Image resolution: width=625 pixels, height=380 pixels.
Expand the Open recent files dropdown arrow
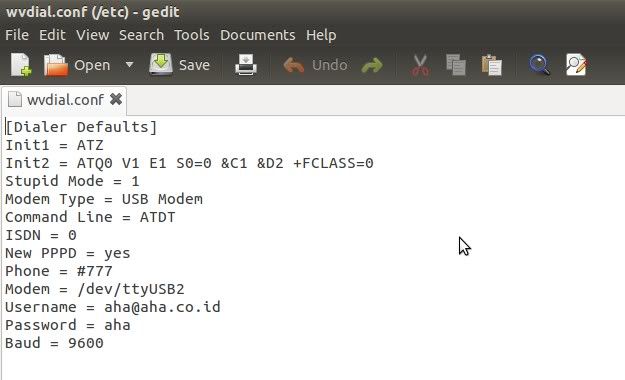point(129,64)
